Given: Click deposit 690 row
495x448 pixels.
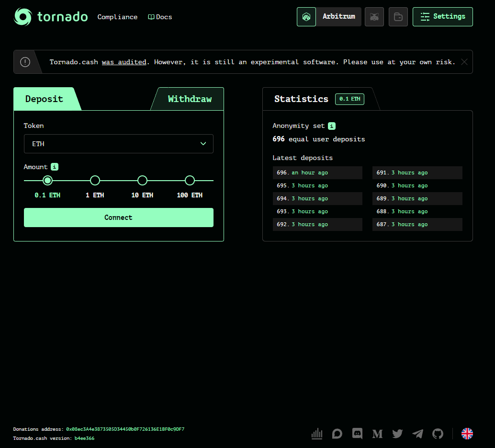Looking at the screenshot, I should (417, 185).
